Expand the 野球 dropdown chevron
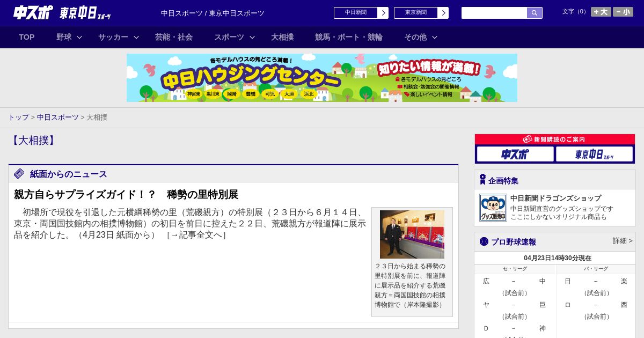Viewport: 644px width, 338px height. 79,37
